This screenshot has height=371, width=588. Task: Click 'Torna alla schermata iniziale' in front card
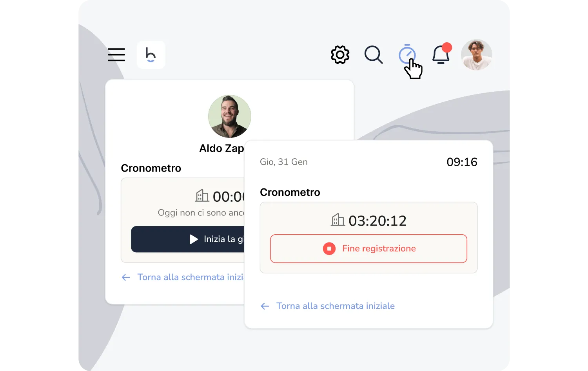coord(336,306)
